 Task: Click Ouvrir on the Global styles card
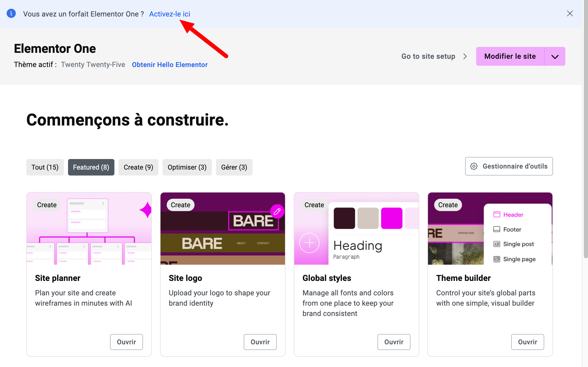pos(394,342)
